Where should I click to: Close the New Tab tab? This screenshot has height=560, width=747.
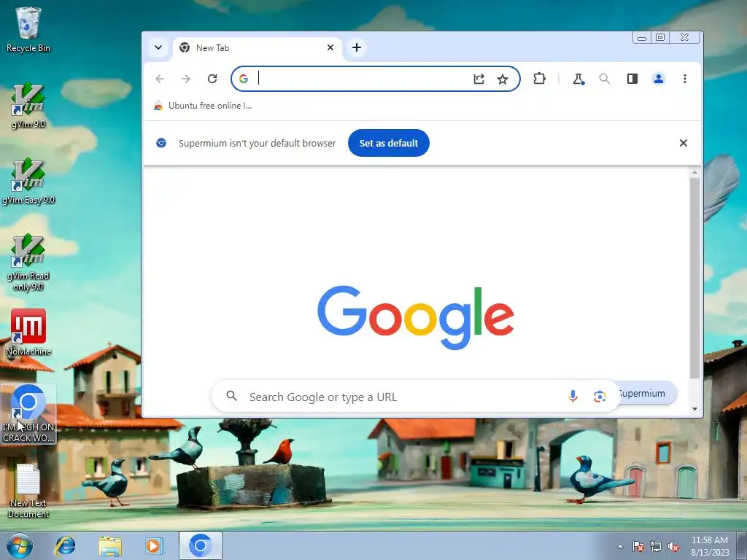pyautogui.click(x=330, y=47)
